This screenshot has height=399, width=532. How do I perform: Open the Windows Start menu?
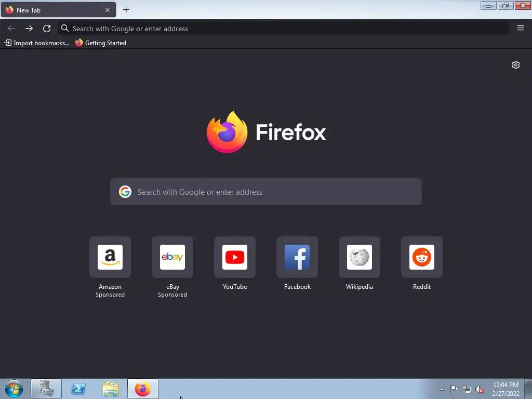14,389
